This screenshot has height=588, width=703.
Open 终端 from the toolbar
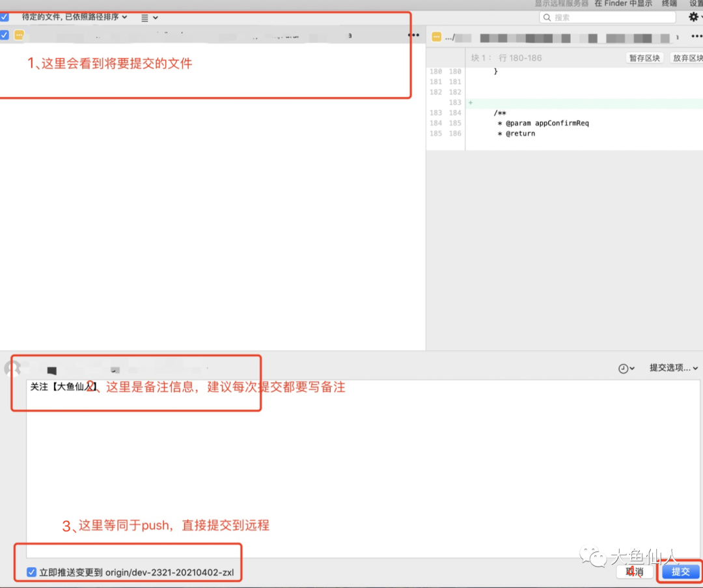[669, 4]
